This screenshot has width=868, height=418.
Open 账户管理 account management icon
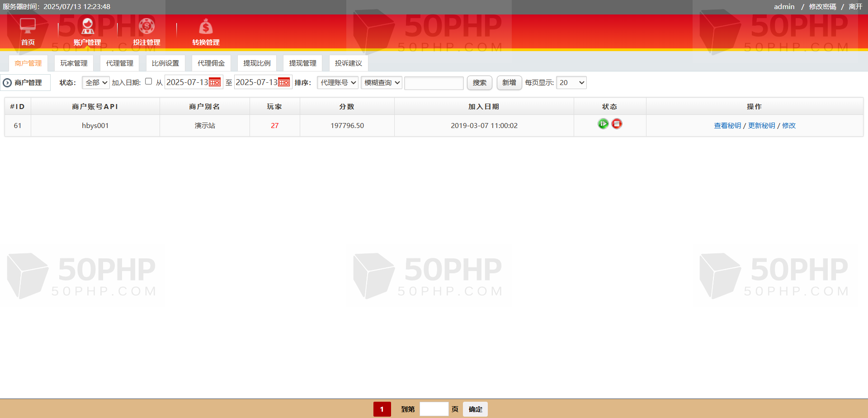point(87,26)
